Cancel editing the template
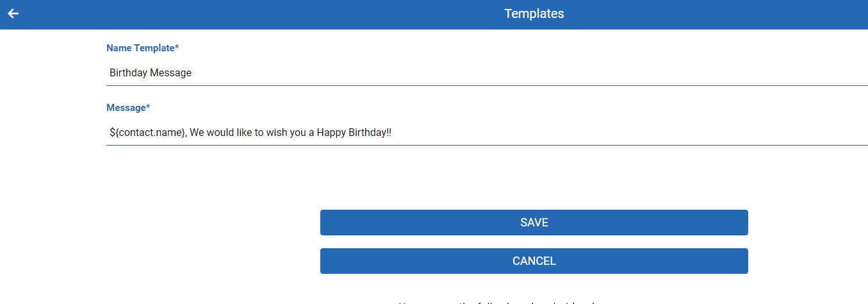 coord(534,261)
